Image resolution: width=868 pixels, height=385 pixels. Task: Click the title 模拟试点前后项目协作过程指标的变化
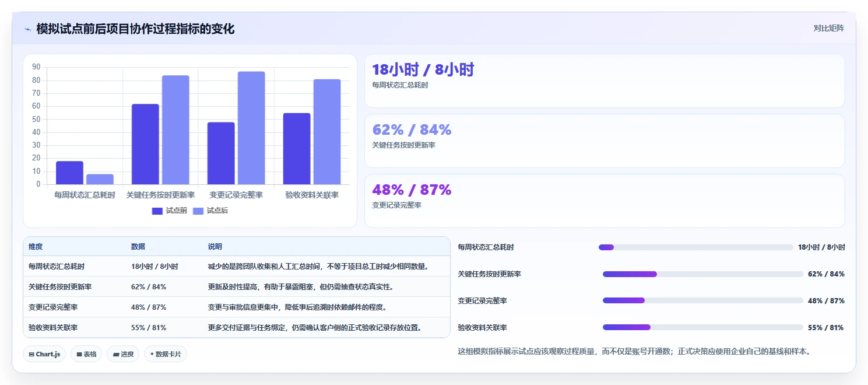135,29
